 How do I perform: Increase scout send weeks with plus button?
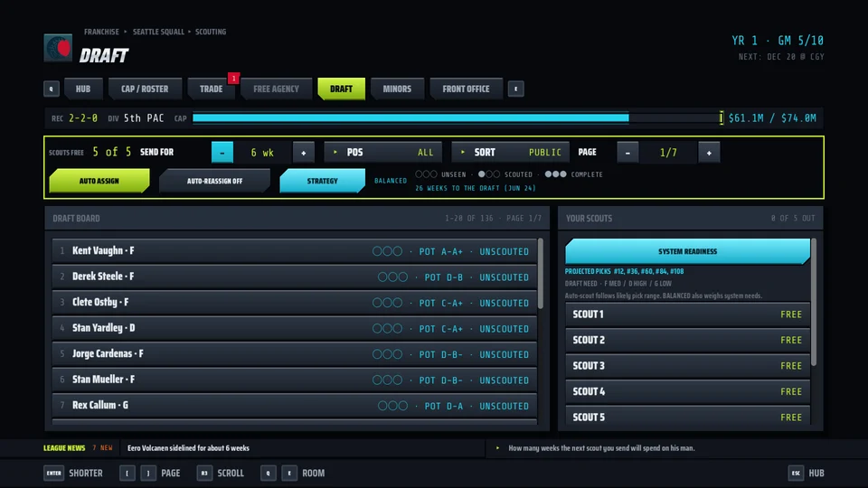(304, 152)
